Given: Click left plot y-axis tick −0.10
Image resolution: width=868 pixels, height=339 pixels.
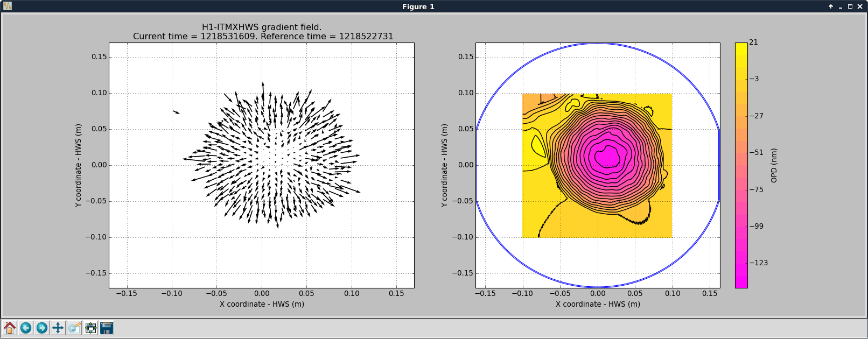Looking at the screenshot, I should click(96, 237).
